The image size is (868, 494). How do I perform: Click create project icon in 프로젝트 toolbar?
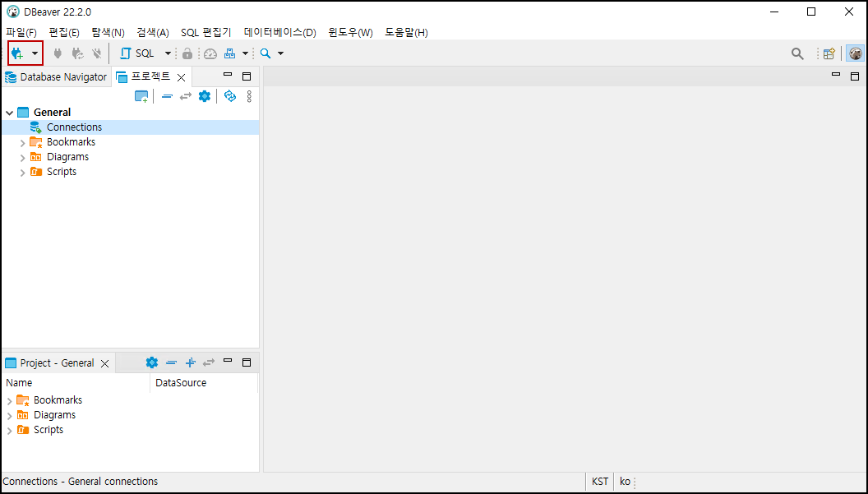pos(141,96)
